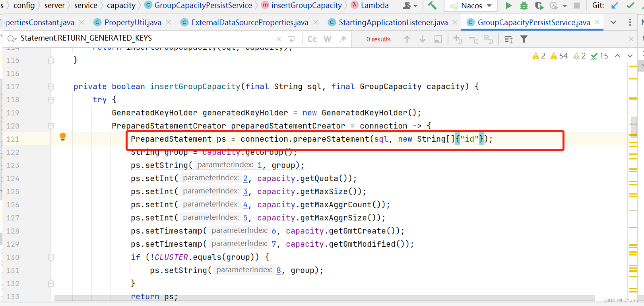Switch to StartingApplicationListener.java tab
This screenshot has height=306, width=644.
(x=393, y=22)
